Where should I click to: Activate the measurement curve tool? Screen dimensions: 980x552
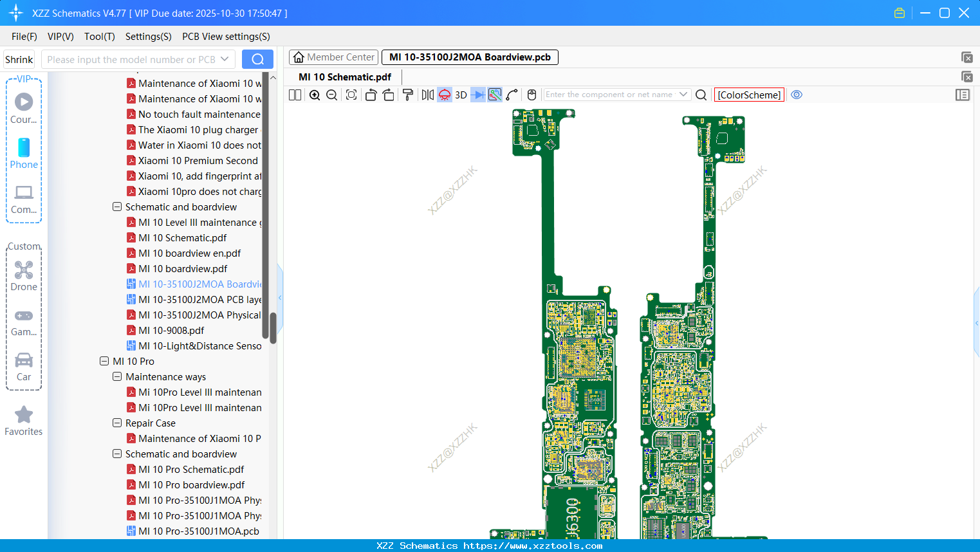click(x=512, y=95)
